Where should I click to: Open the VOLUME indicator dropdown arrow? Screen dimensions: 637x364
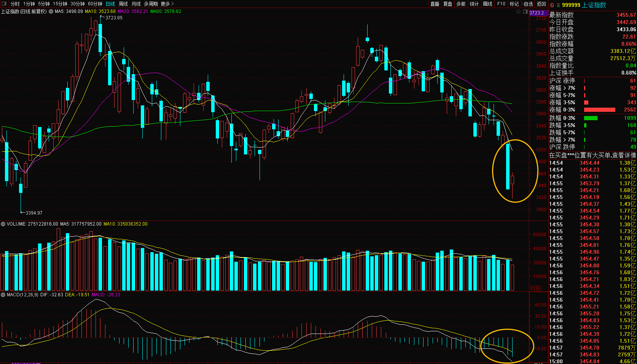(3, 224)
